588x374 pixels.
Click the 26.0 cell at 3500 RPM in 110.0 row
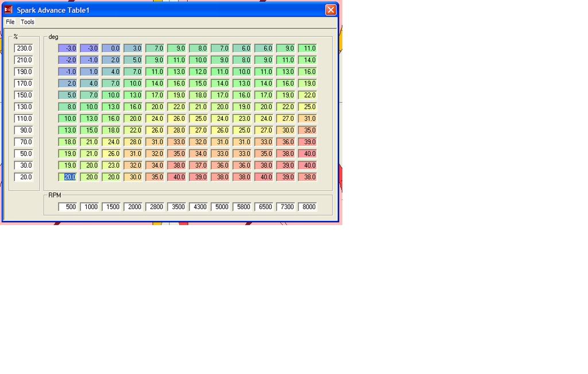click(x=176, y=118)
